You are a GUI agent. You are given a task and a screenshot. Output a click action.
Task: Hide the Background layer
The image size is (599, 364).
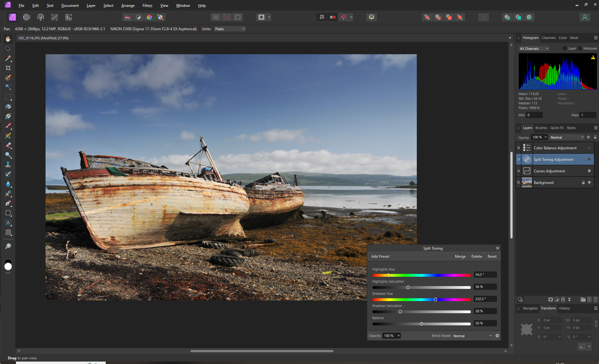pyautogui.click(x=589, y=182)
